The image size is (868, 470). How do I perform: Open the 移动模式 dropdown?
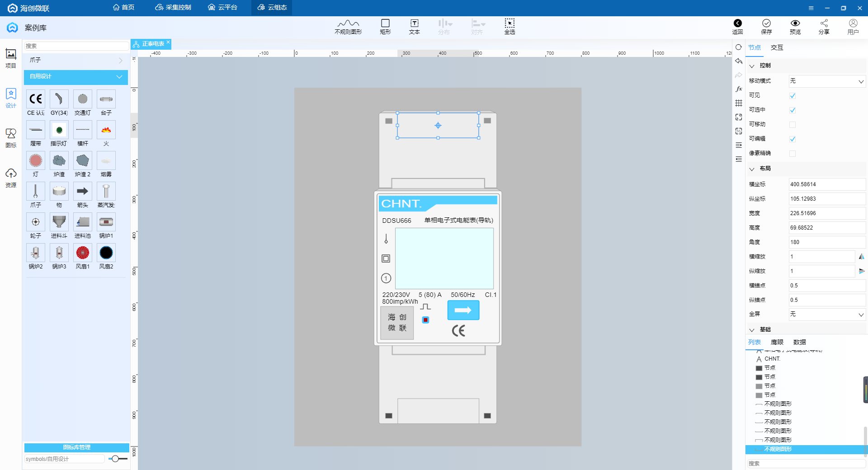[x=827, y=81]
